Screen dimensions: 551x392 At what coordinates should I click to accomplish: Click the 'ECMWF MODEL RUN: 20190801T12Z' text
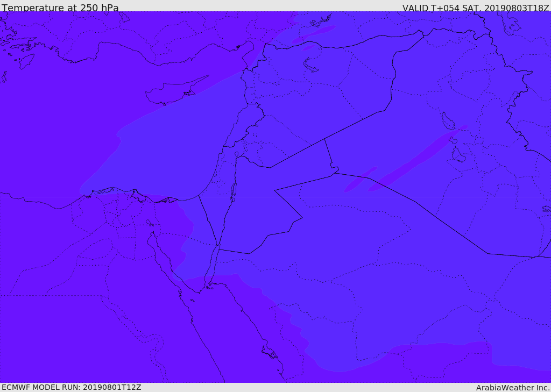tap(72, 387)
